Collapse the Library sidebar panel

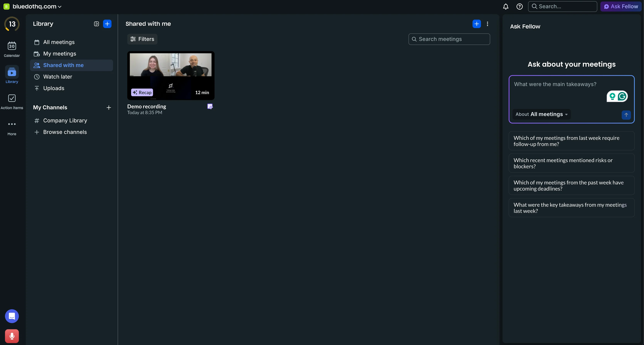(96, 24)
